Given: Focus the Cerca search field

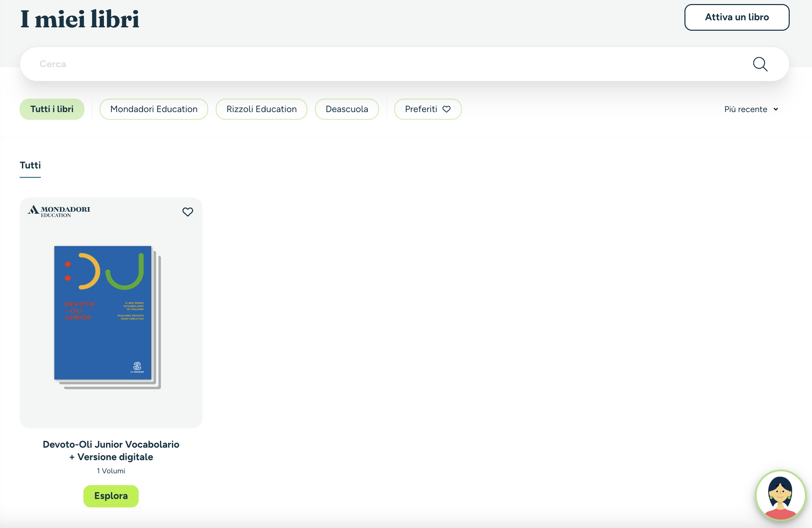Looking at the screenshot, I should (404, 64).
